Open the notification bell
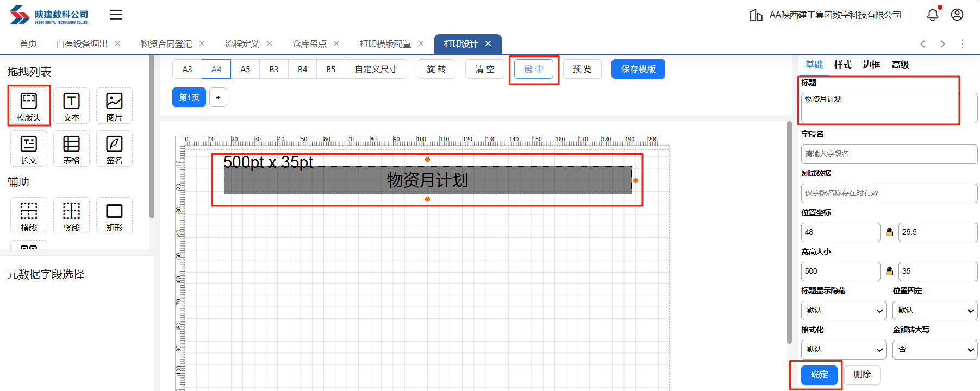The width and height of the screenshot is (980, 391). click(x=933, y=15)
